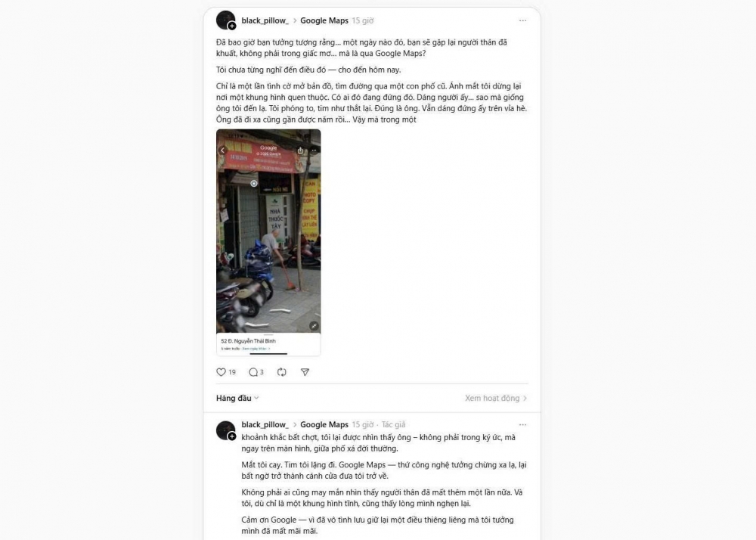The image size is (756, 540).
Task: Tap the collapse icon at image bottom corner
Action: point(314,326)
